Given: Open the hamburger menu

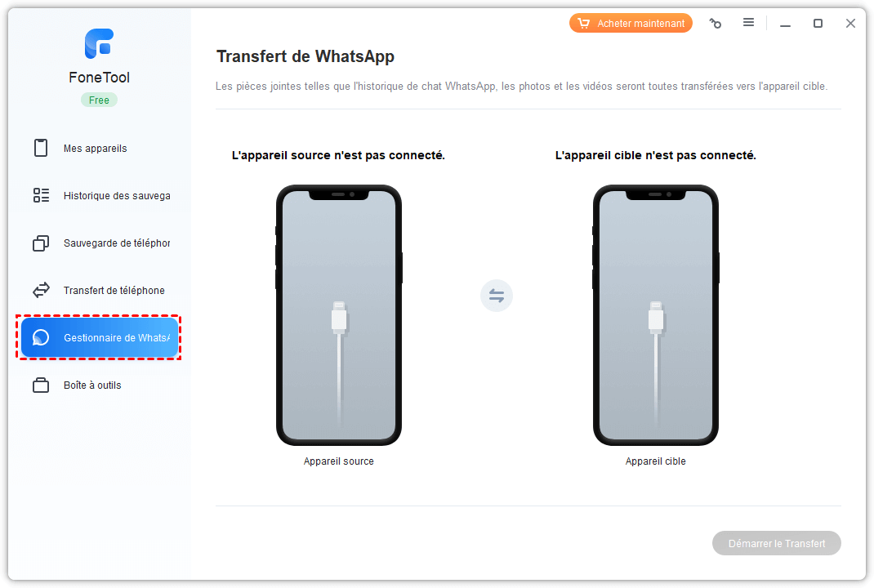Looking at the screenshot, I should (748, 22).
